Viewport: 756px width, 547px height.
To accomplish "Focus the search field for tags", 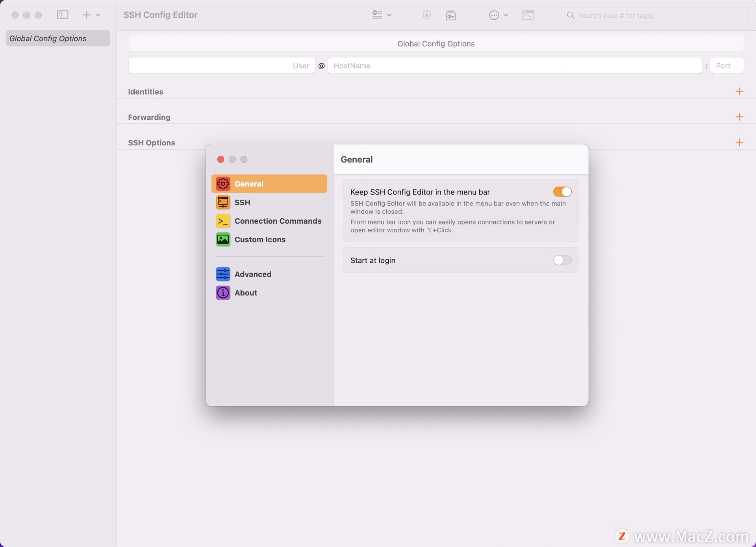I will click(654, 15).
